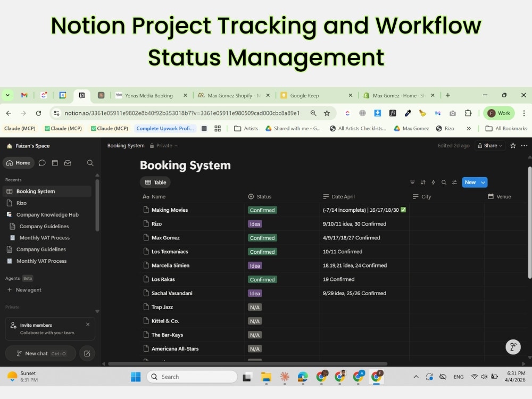This screenshot has width=532, height=399.
Task: Open the Artists bookmark folder
Action: [x=246, y=129]
